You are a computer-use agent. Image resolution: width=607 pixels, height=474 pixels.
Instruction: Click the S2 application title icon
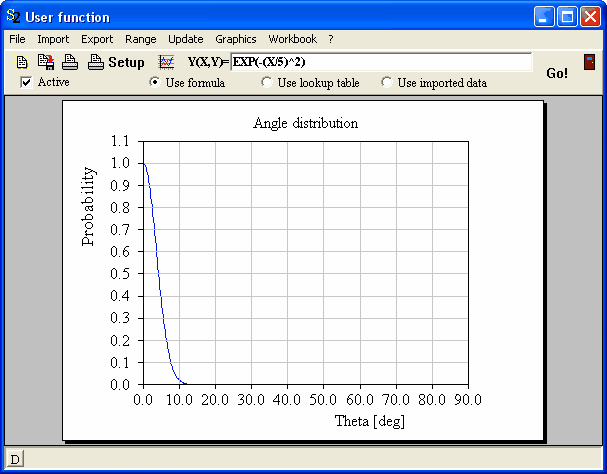(x=13, y=16)
